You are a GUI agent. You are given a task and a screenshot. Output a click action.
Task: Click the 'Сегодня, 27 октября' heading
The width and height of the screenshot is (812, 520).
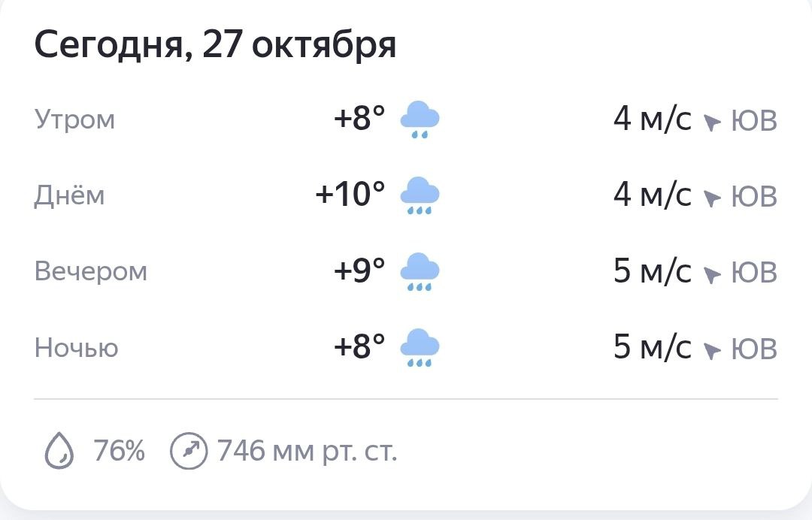coord(215,45)
